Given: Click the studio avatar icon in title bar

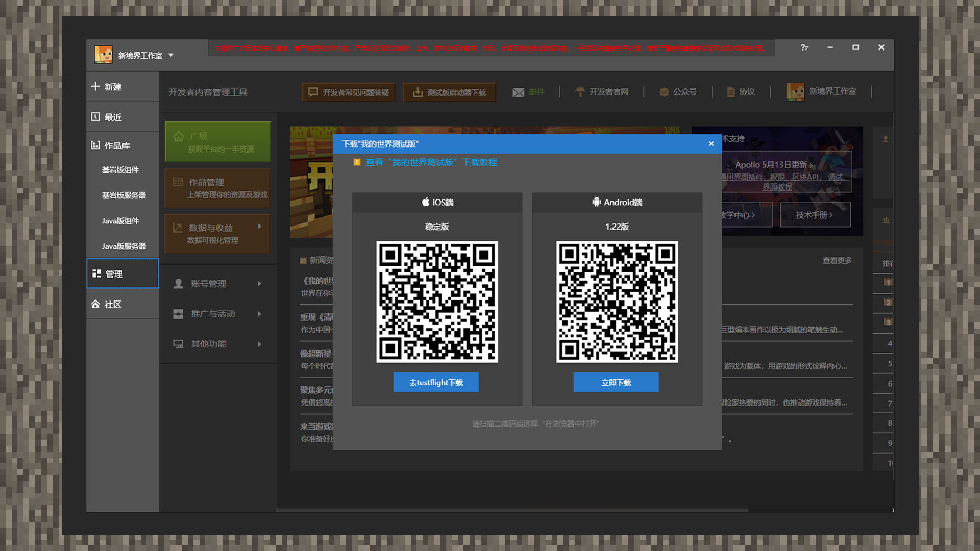Looking at the screenshot, I should tap(104, 55).
